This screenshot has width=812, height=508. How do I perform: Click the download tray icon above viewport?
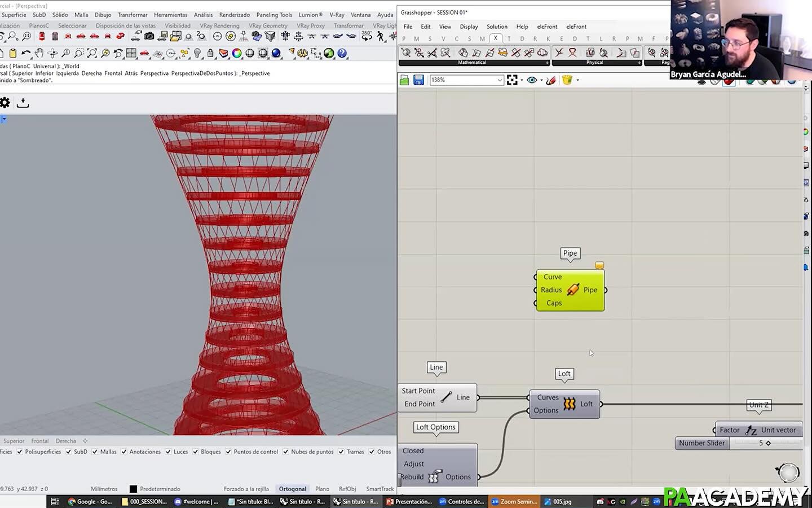23,103
